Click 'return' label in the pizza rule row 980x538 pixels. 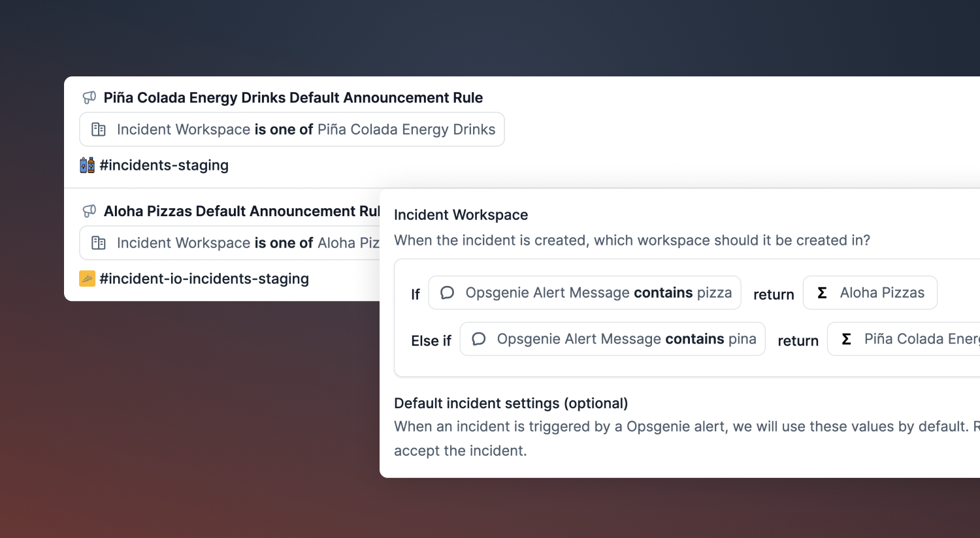774,294
